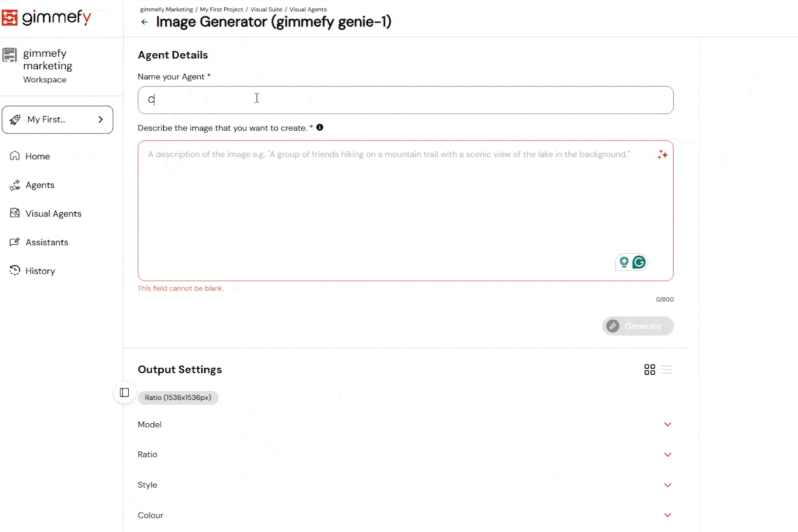The image size is (798, 532).
Task: Click the green Grammarly G icon
Action: point(639,262)
